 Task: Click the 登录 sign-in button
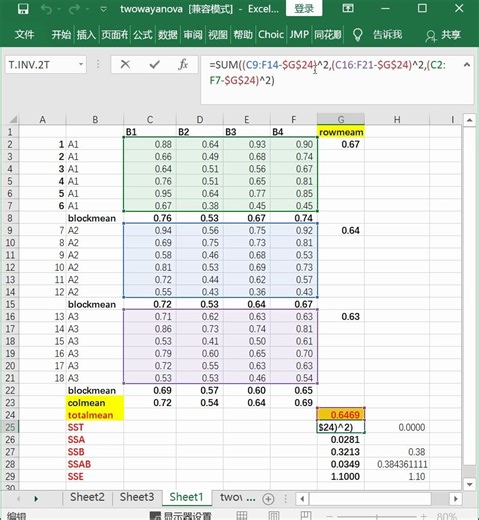click(x=304, y=9)
